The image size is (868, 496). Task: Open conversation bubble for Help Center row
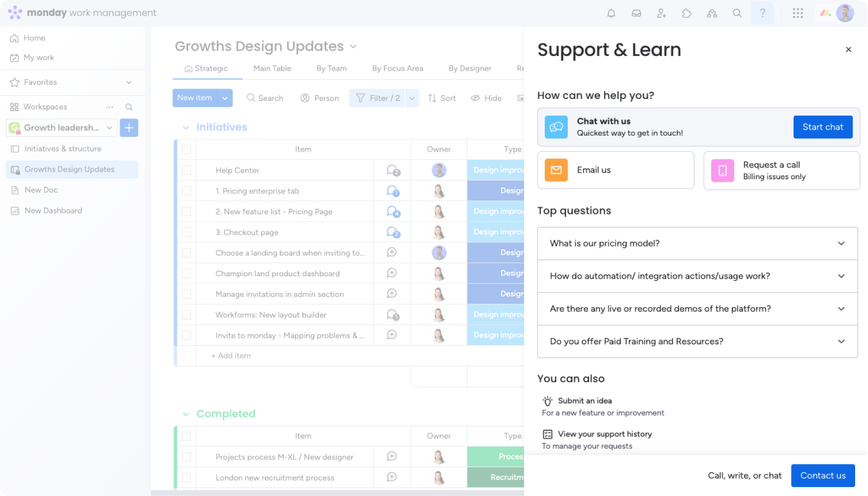pyautogui.click(x=393, y=170)
